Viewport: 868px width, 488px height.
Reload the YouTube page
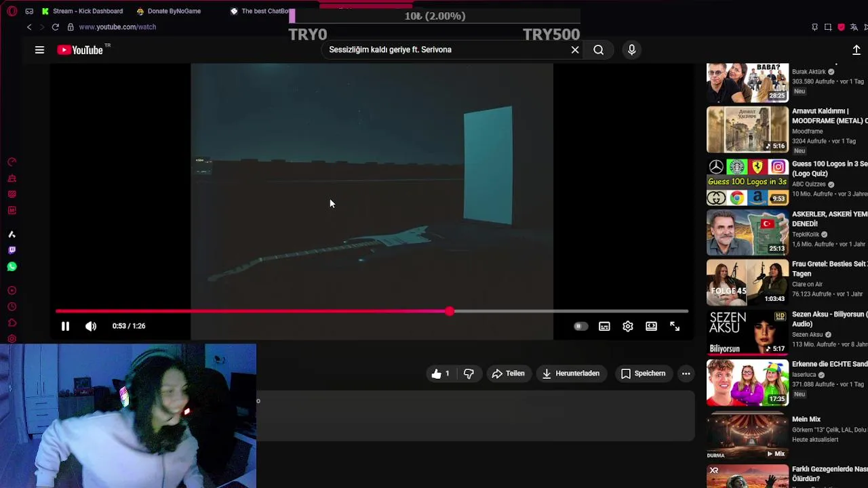[55, 27]
